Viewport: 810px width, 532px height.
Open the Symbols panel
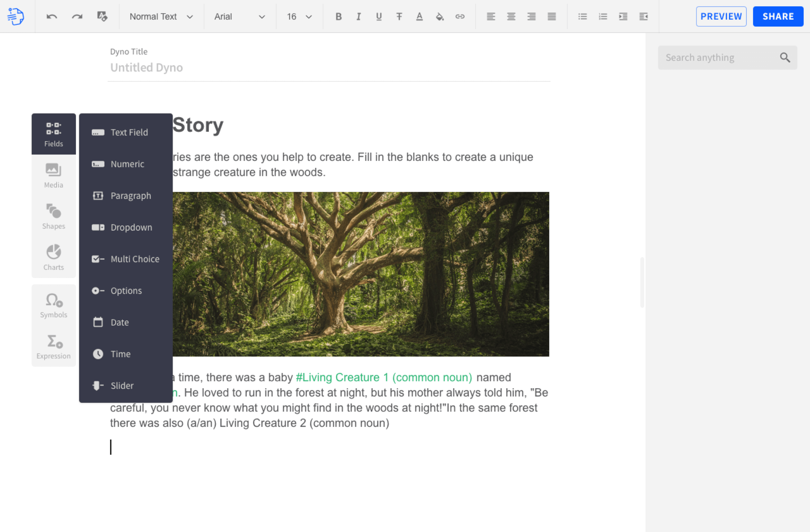(x=53, y=305)
